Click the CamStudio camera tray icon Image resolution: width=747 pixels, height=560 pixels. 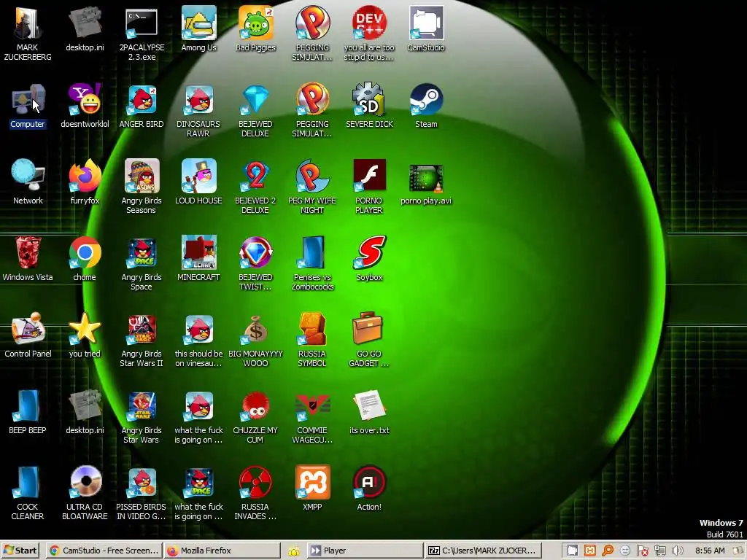(x=572, y=551)
